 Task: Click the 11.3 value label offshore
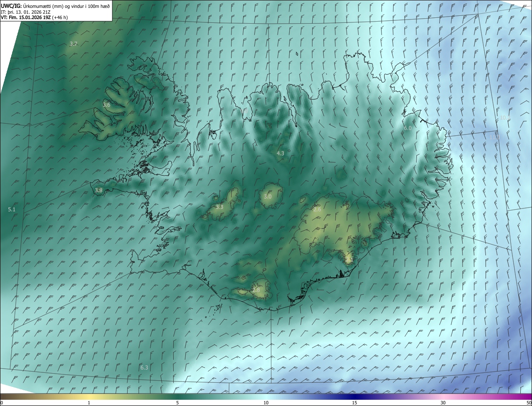494,137
